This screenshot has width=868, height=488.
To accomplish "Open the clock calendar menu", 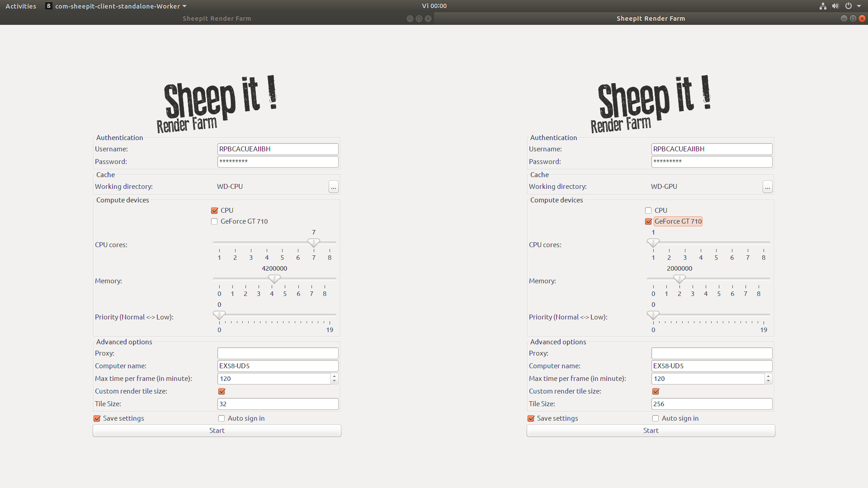I will click(434, 6).
